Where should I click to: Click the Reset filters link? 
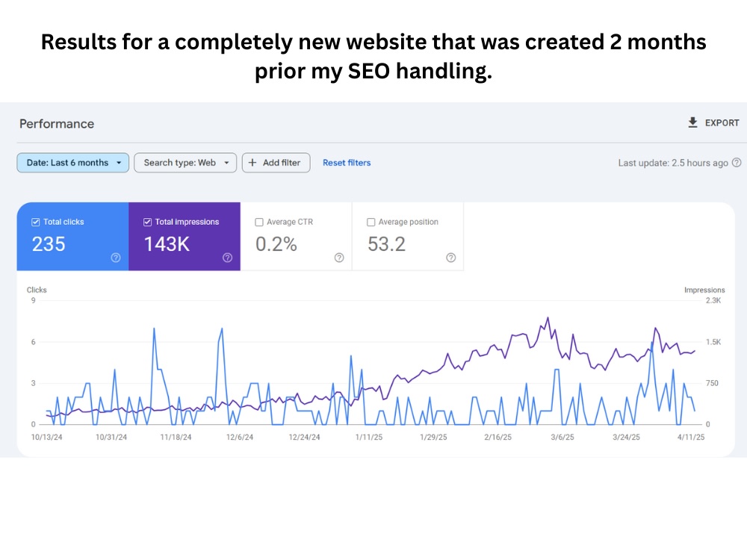347,162
